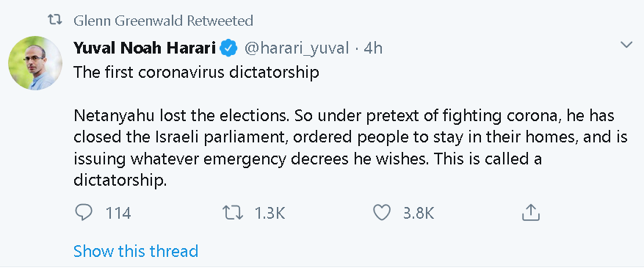Open the tweet's 4h timestamp
This screenshot has height=276, width=644.
[373, 49]
